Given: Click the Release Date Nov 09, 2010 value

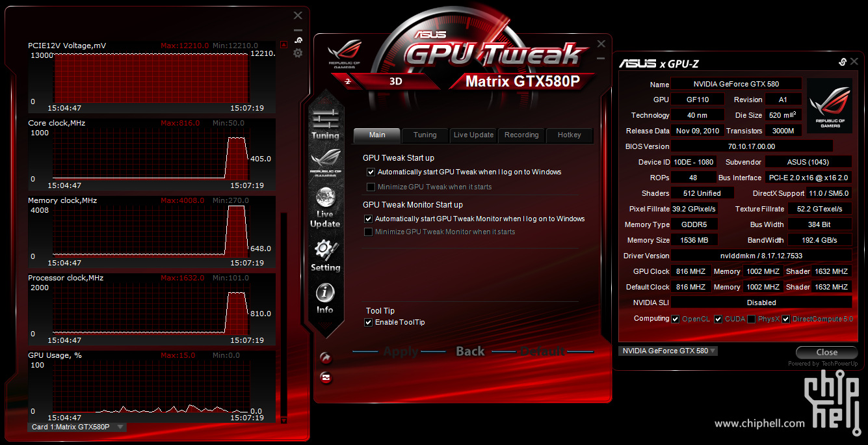Looking at the screenshot, I should point(697,131).
